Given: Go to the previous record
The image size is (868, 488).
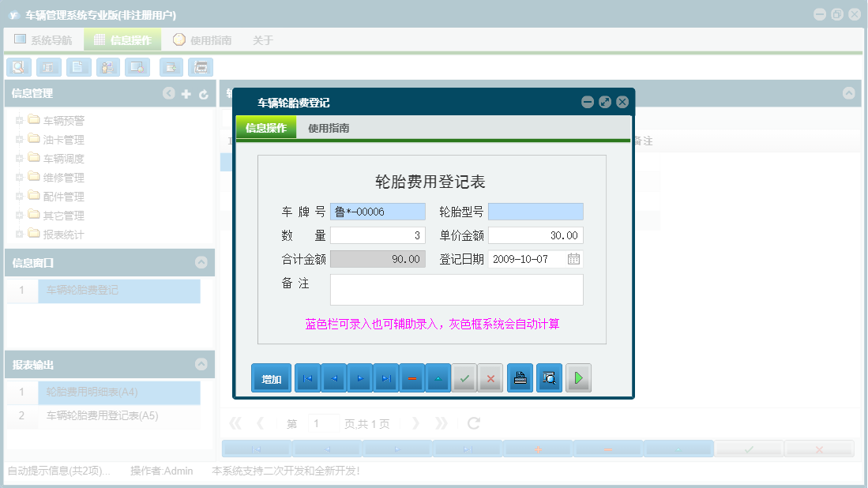Looking at the screenshot, I should point(333,377).
